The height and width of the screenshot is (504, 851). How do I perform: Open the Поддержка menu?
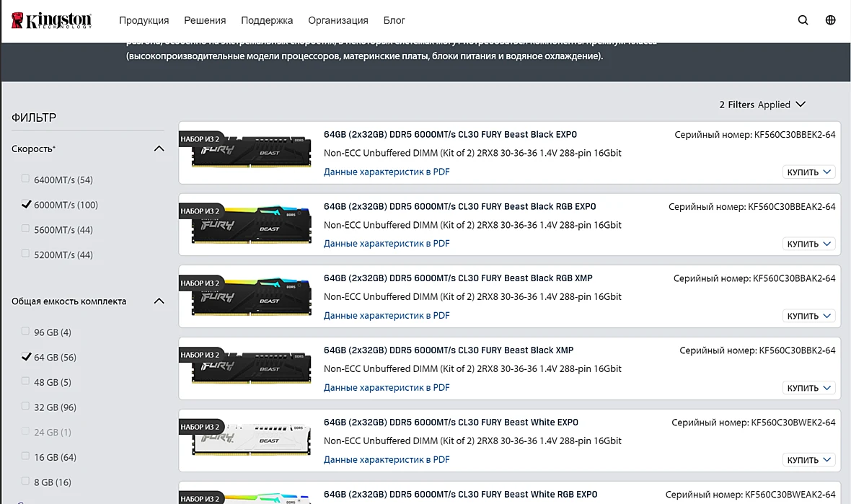[267, 20]
